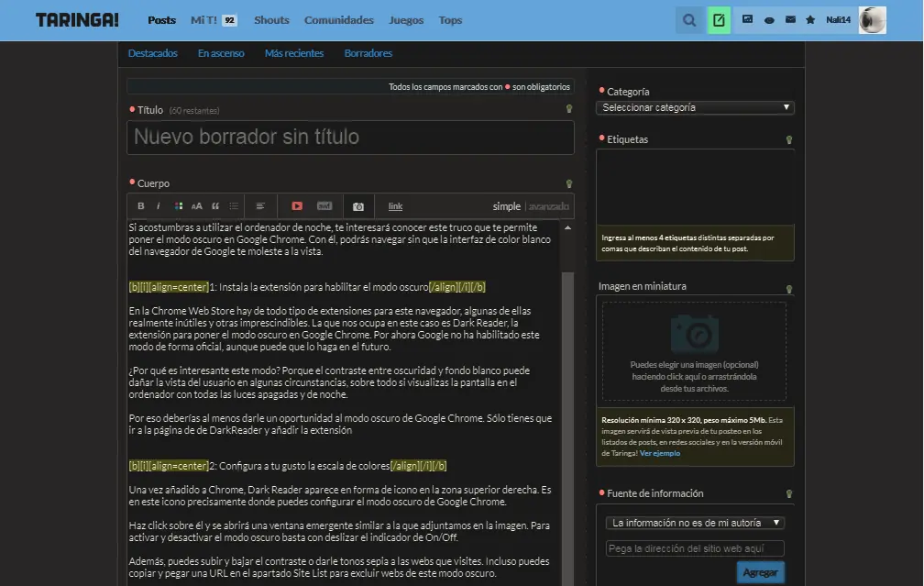
Task: Show the hint bulb for Título
Action: click(569, 108)
